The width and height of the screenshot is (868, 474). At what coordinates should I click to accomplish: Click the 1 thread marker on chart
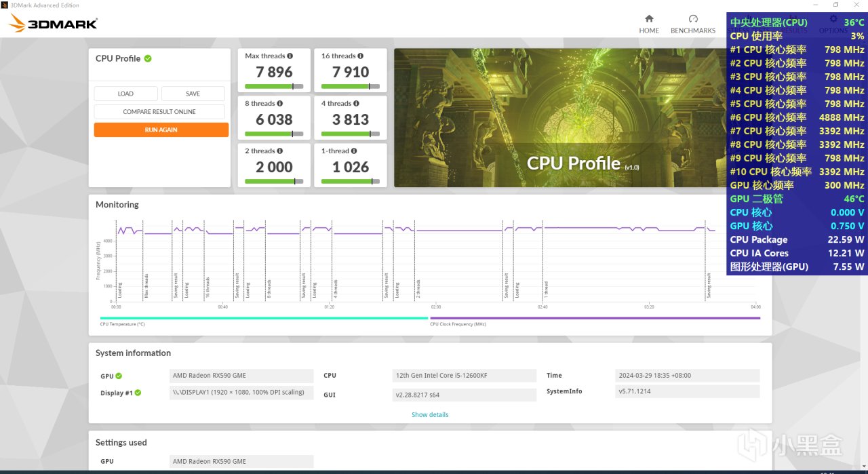point(546,290)
